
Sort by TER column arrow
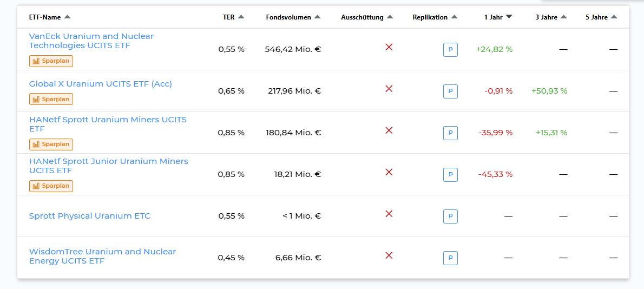pyautogui.click(x=241, y=17)
